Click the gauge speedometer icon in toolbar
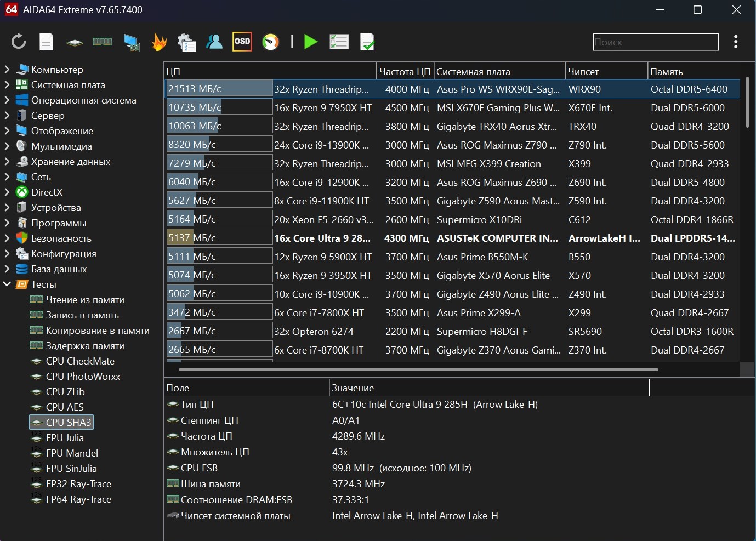756x541 pixels. point(270,42)
